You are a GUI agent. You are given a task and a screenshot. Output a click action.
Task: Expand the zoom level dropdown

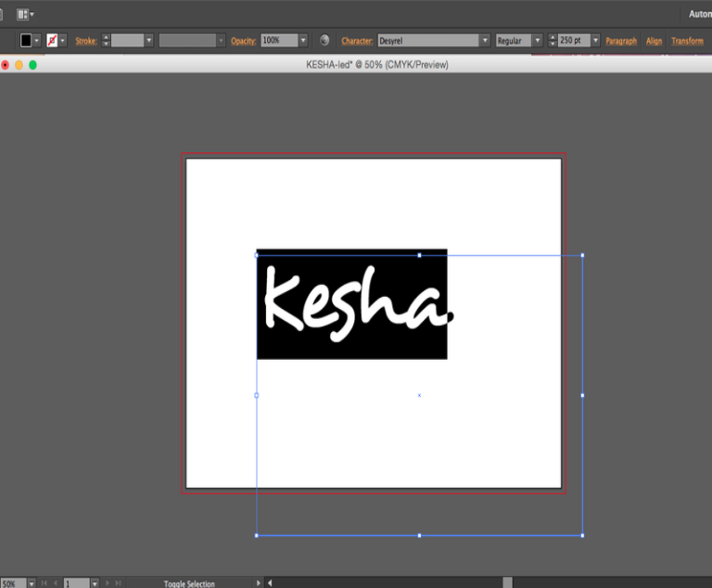32,583
